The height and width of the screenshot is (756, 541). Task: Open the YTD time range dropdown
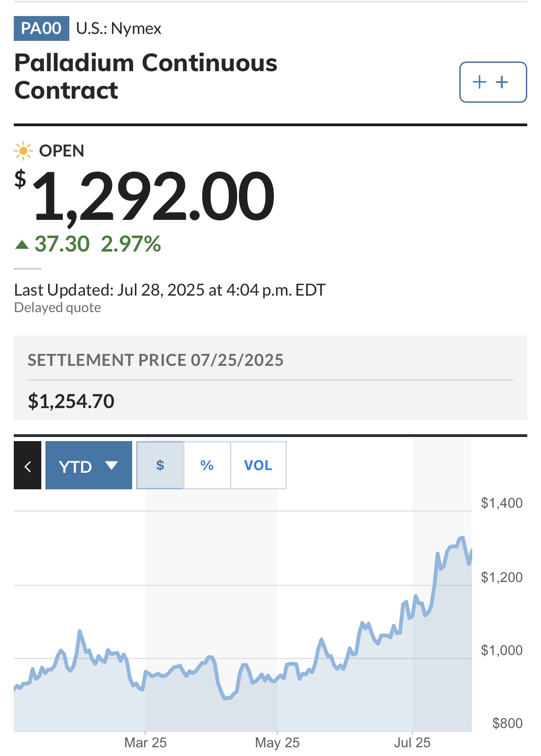point(89,465)
